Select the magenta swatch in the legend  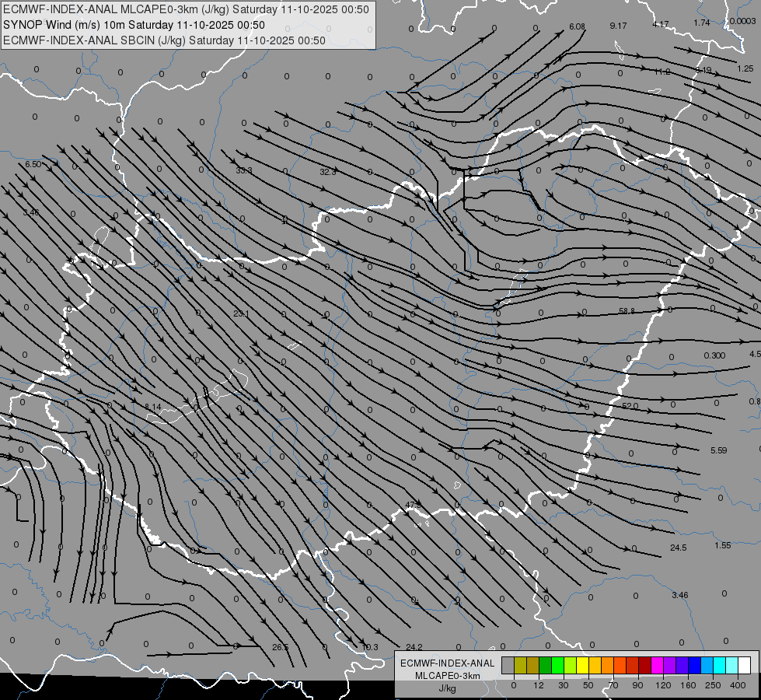(x=658, y=665)
